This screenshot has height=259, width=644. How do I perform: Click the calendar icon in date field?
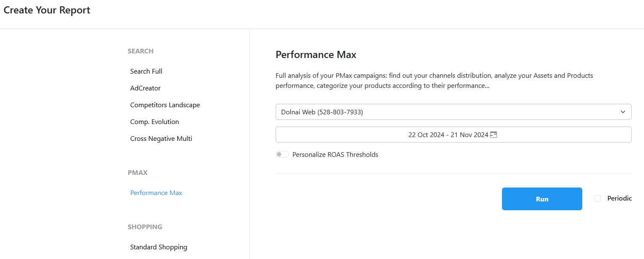coord(494,135)
